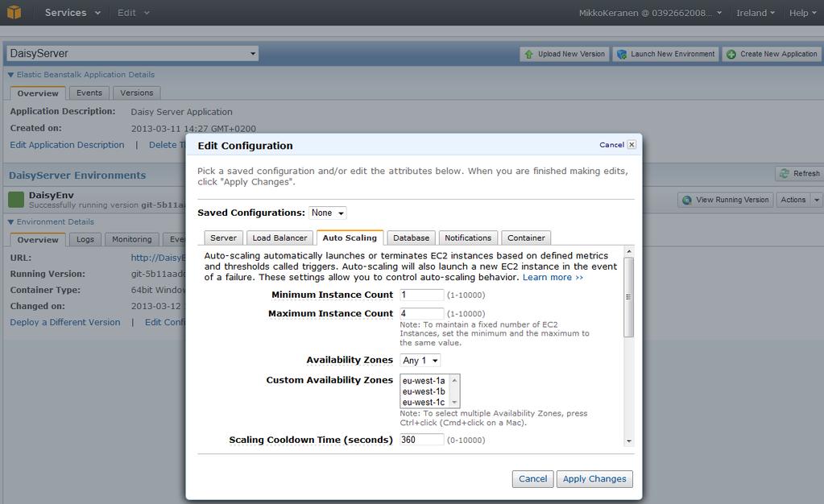The width and height of the screenshot is (824, 504).
Task: Click the Launch New Environment button
Action: coord(665,54)
